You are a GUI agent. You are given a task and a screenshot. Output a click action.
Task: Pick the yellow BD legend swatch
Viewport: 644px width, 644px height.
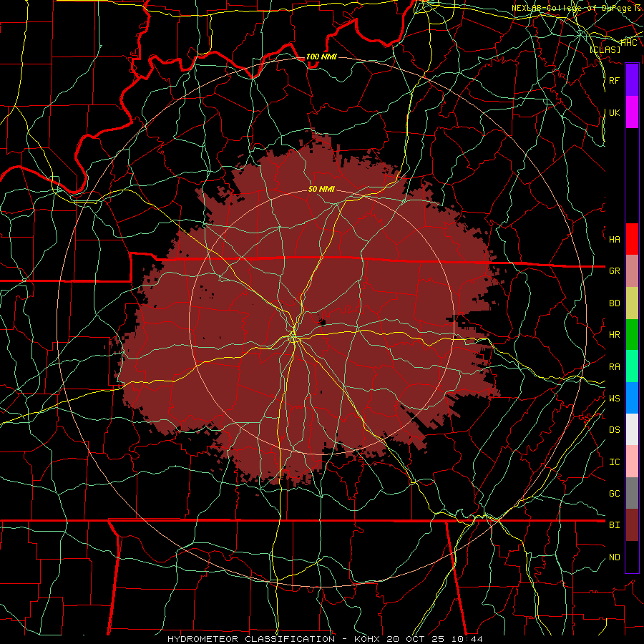coord(632,303)
